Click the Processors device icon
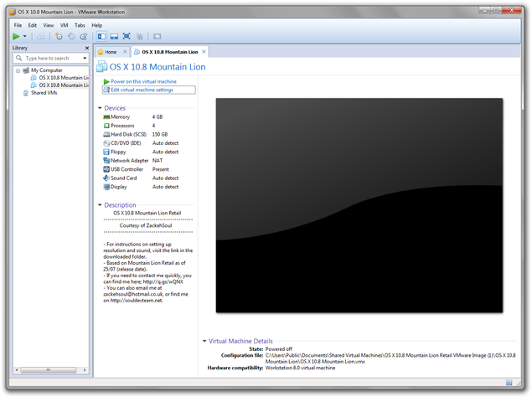Screen dimensions: 532x397 pyautogui.click(x=106, y=126)
